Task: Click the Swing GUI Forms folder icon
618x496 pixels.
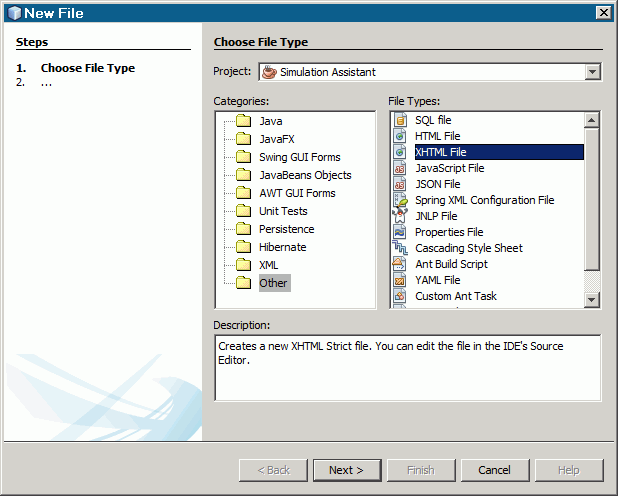Action: (244, 157)
